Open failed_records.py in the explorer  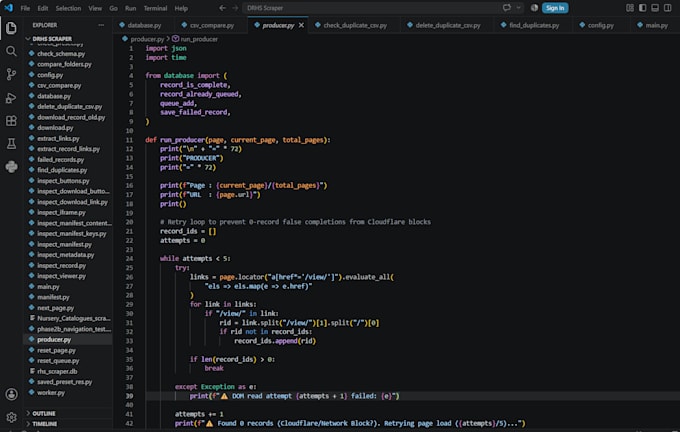click(x=60, y=160)
